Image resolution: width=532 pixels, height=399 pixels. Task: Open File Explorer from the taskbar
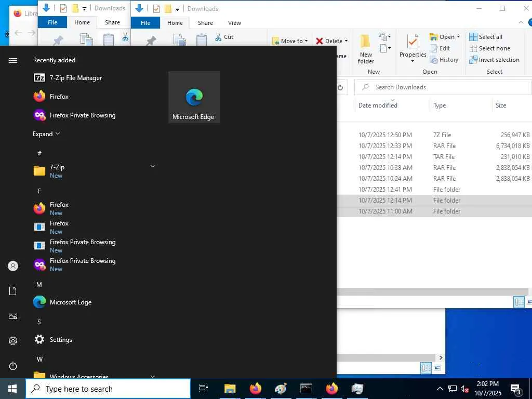(230, 389)
